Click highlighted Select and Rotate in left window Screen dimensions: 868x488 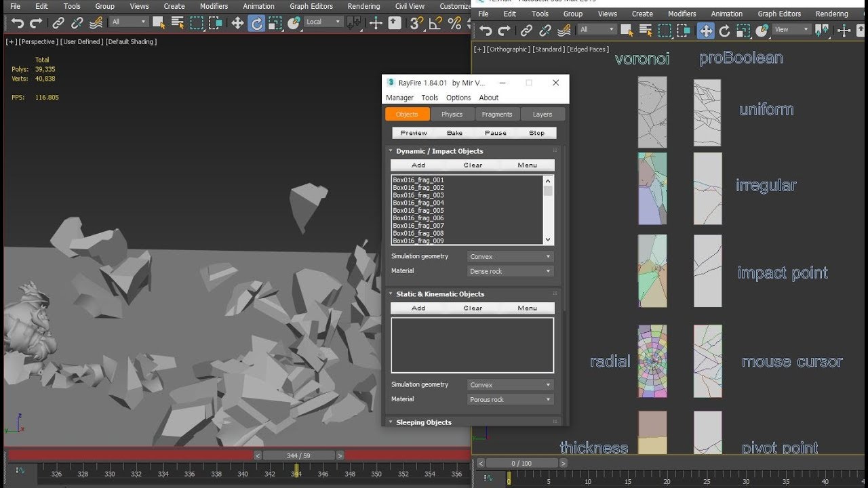point(256,23)
